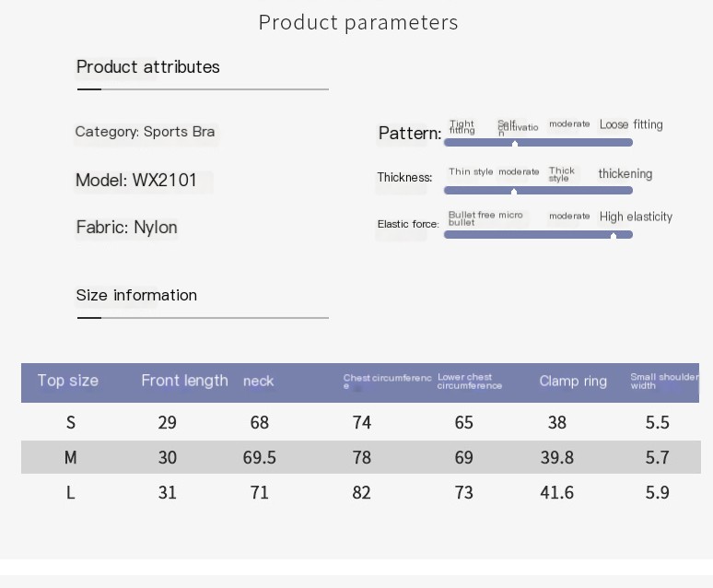This screenshot has width=713, height=588.
Task: Click front length value 29
Action: pyautogui.click(x=168, y=423)
